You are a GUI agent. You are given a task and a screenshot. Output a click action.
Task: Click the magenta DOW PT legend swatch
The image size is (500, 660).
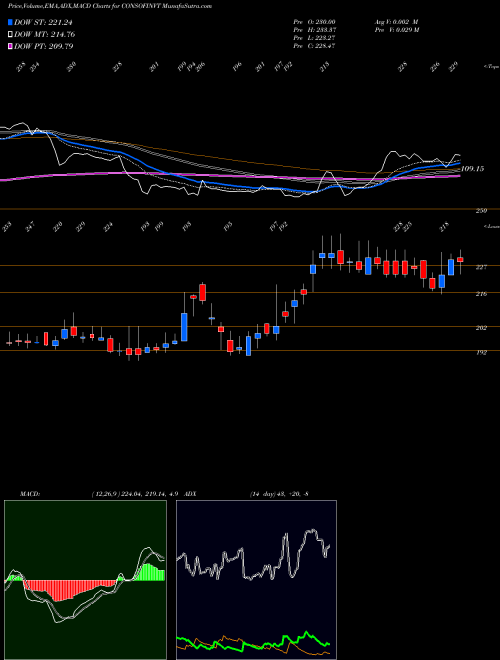10,46
